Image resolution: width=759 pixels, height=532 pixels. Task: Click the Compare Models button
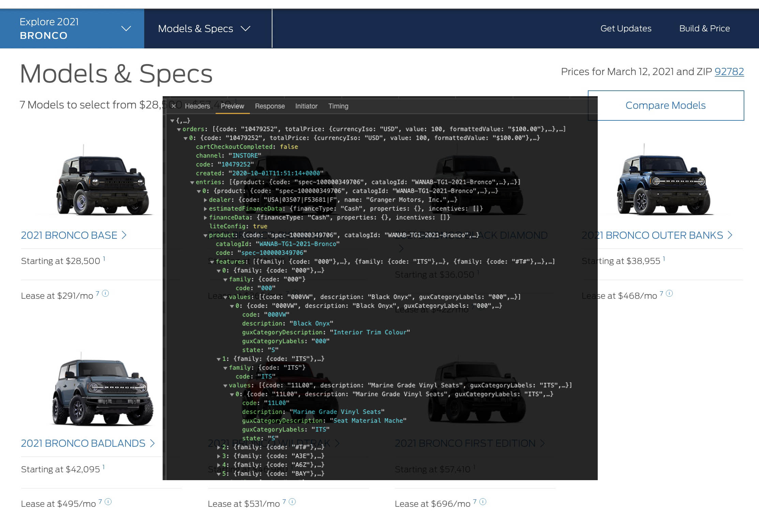(x=666, y=105)
